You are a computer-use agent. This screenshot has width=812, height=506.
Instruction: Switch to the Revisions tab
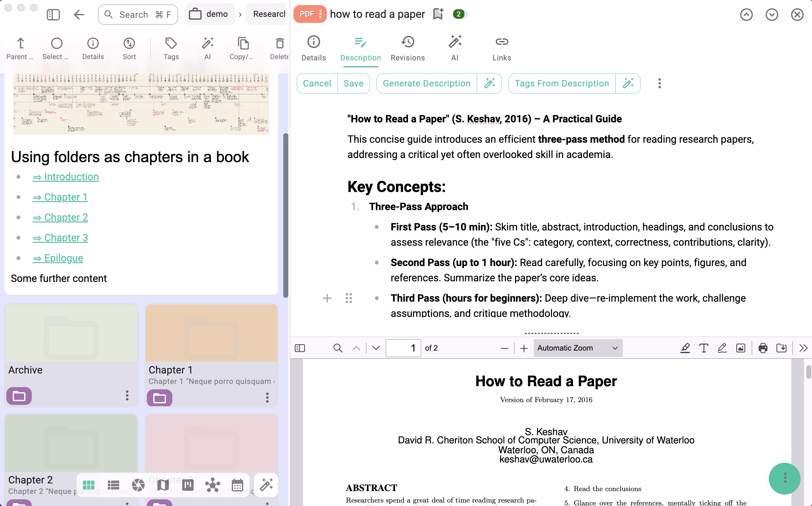(x=408, y=49)
